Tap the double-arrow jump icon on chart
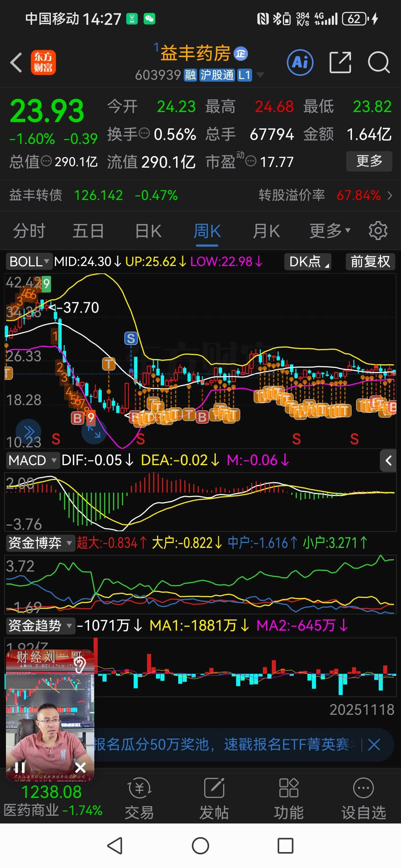Viewport: 401px width, 868px height. [x=28, y=431]
